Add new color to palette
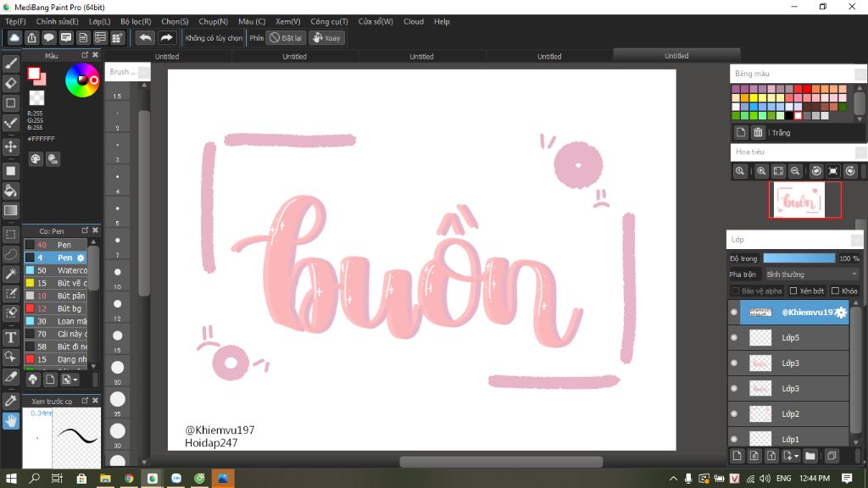The height and width of the screenshot is (488, 868). 741,132
